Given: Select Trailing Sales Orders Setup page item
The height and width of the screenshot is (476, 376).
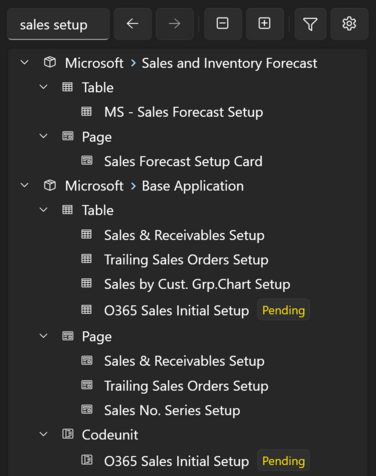Looking at the screenshot, I should pyautogui.click(x=186, y=386).
